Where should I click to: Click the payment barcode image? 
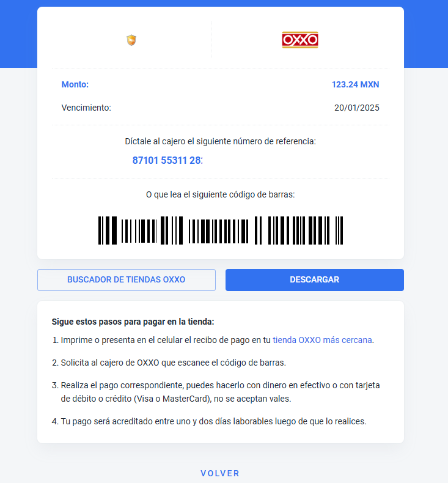[x=221, y=230]
